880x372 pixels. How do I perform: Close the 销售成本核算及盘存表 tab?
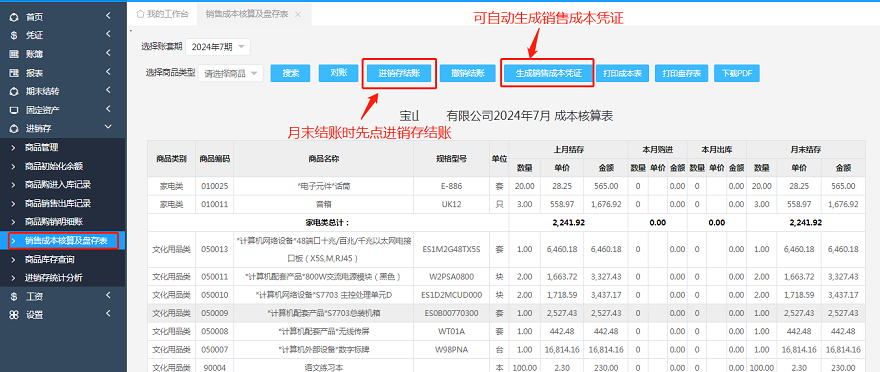[297, 14]
